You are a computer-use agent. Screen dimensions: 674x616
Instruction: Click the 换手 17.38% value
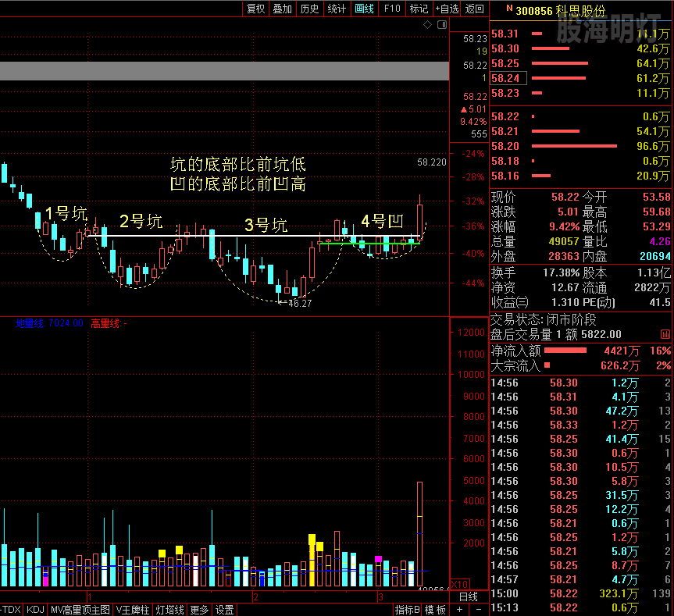(x=562, y=272)
